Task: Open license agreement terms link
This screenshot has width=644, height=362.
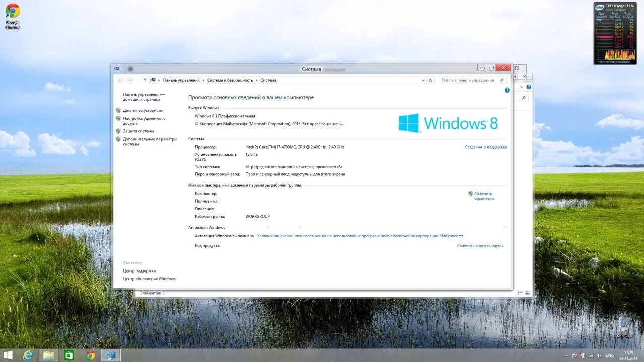Action: pyautogui.click(x=360, y=236)
